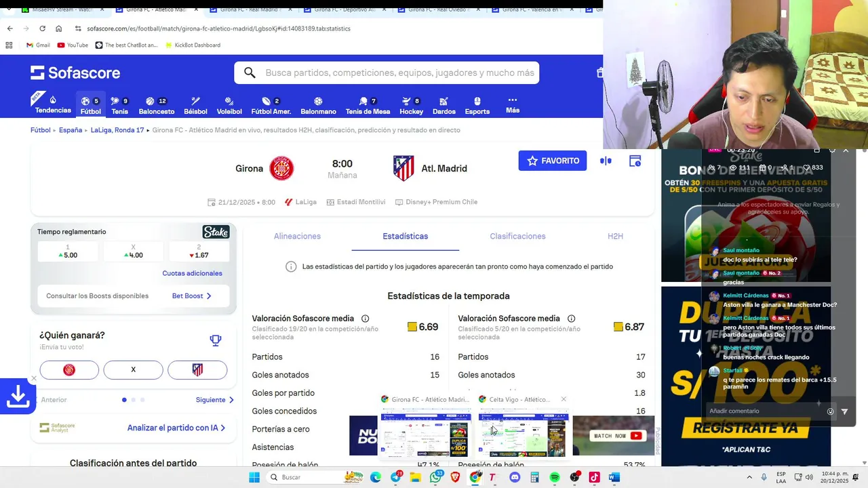Reload the page with refresh button
The height and width of the screenshot is (488, 868).
tap(42, 28)
